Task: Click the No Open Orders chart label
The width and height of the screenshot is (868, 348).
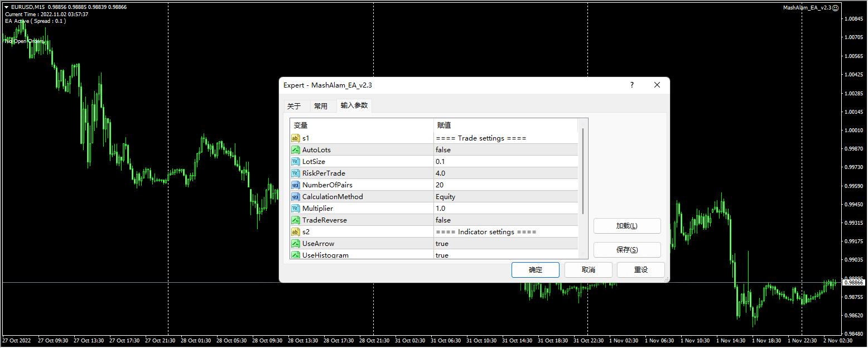Action: pos(25,41)
